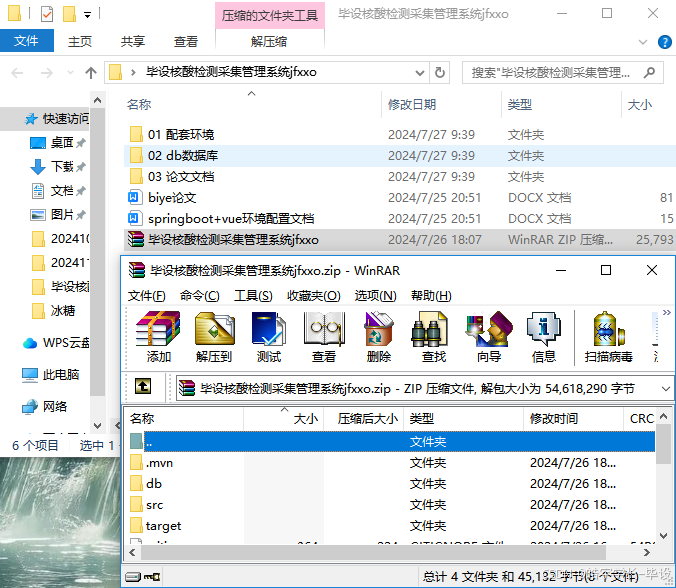Open WinRAR Favorites menu
Viewport: 676px width, 588px height.
click(x=313, y=296)
